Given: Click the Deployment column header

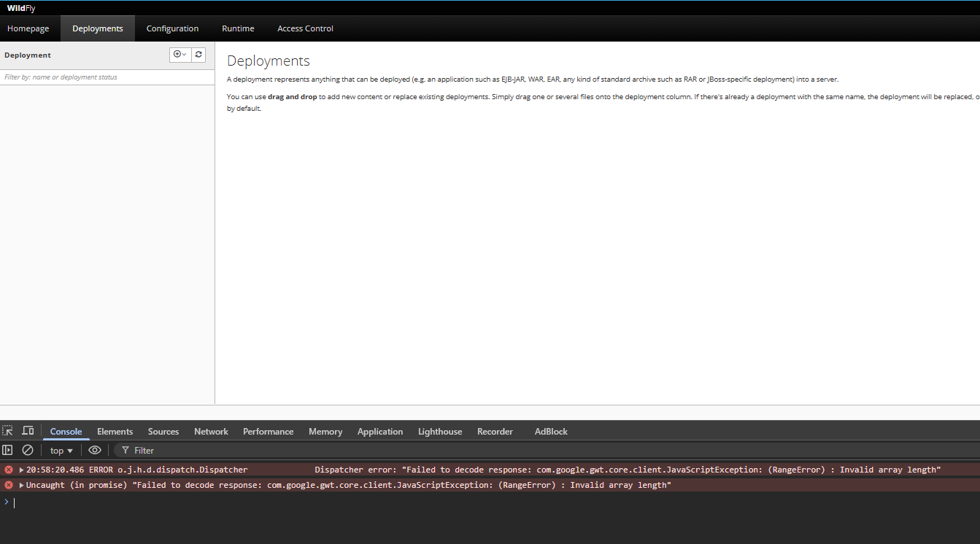Looking at the screenshot, I should [x=28, y=55].
